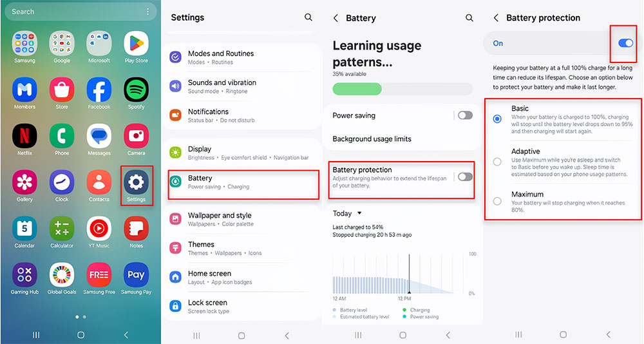Tap the search icon in Battery header
The image size is (644, 344).
[x=469, y=17]
